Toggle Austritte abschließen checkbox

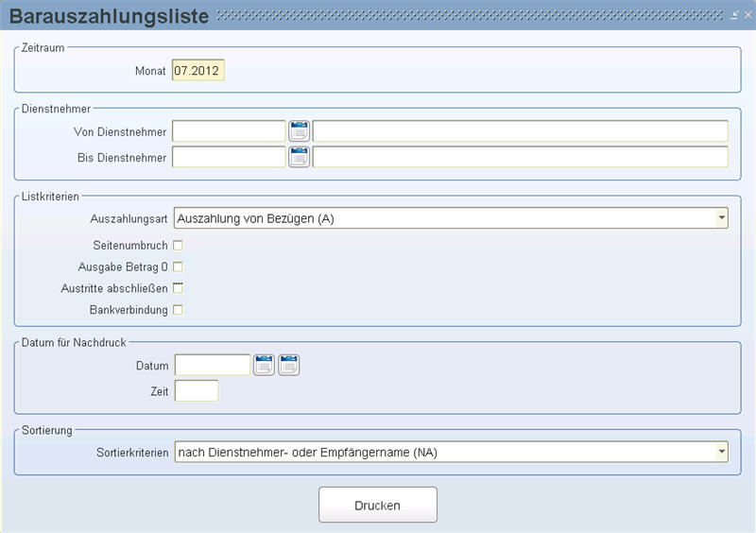tap(178, 288)
